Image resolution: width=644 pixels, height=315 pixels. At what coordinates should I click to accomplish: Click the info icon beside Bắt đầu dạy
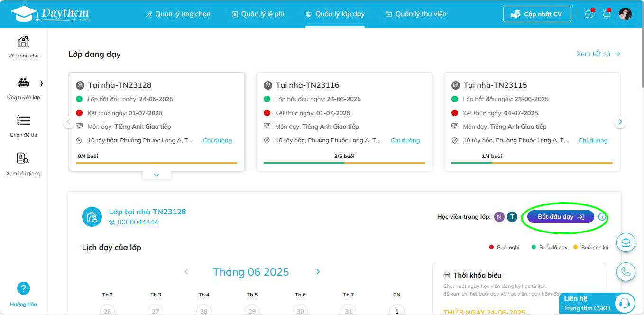point(602,217)
